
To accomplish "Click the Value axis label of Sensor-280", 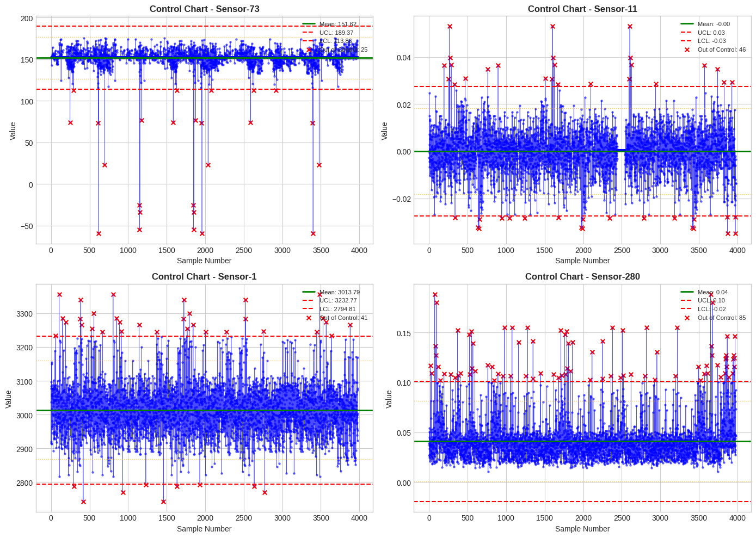I will (x=389, y=399).
